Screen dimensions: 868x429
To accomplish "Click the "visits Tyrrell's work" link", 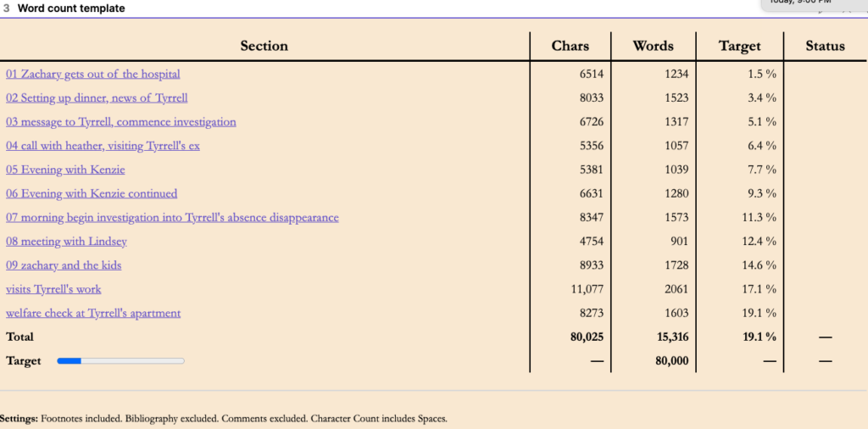I will tap(53, 289).
